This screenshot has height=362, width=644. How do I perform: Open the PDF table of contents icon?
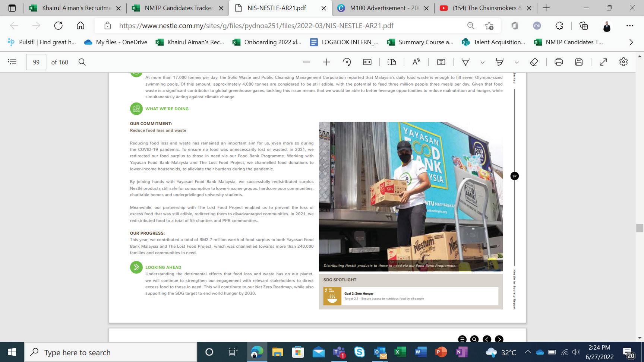(x=12, y=62)
